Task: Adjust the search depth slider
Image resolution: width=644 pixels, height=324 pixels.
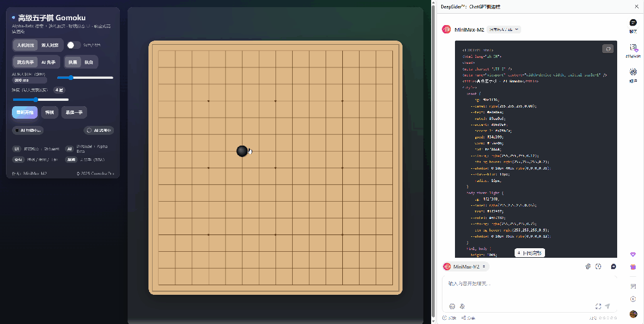Action: 41,100
